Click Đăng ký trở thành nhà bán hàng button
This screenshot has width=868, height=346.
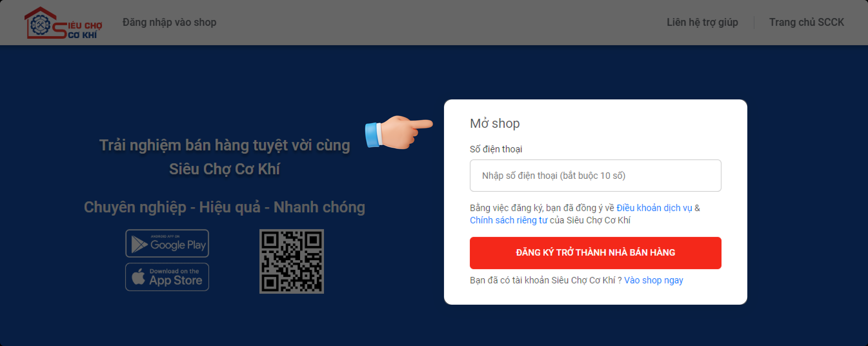[595, 253]
